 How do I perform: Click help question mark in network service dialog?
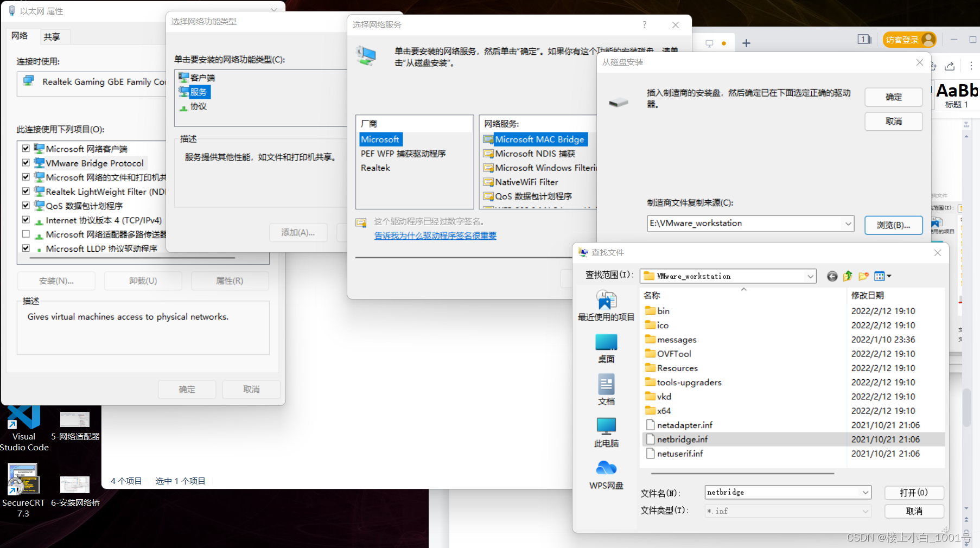tap(644, 24)
